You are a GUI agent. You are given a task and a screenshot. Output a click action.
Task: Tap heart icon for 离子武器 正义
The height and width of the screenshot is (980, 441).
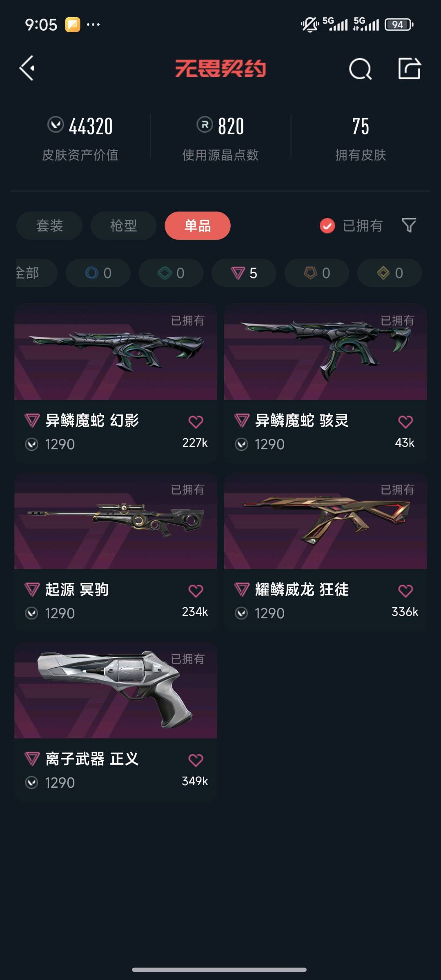[x=196, y=760]
